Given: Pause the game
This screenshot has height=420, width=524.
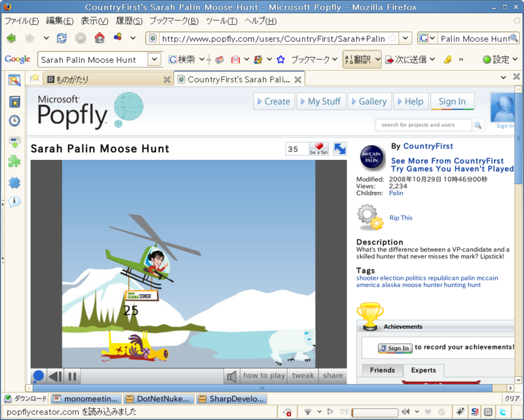Looking at the screenshot, I should [x=72, y=376].
